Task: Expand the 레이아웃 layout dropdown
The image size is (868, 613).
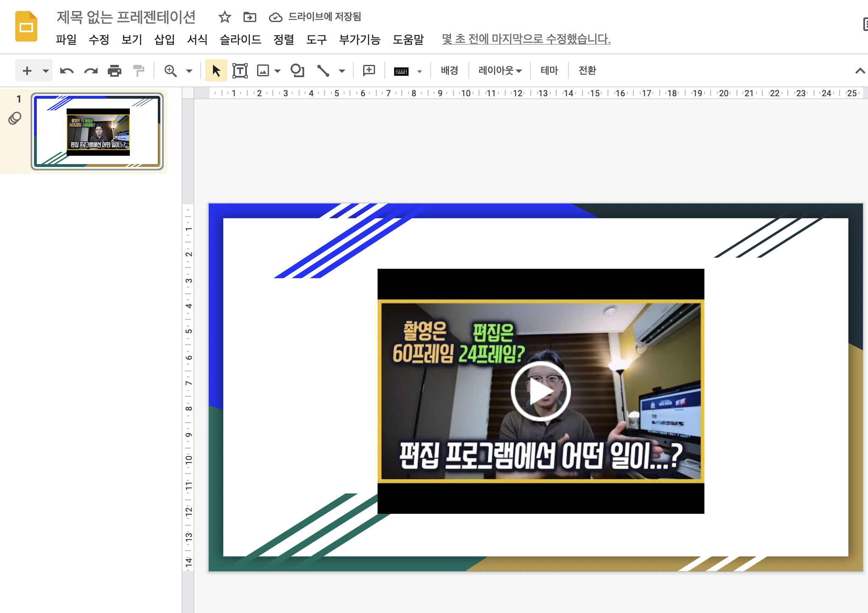Action: pyautogui.click(x=500, y=71)
